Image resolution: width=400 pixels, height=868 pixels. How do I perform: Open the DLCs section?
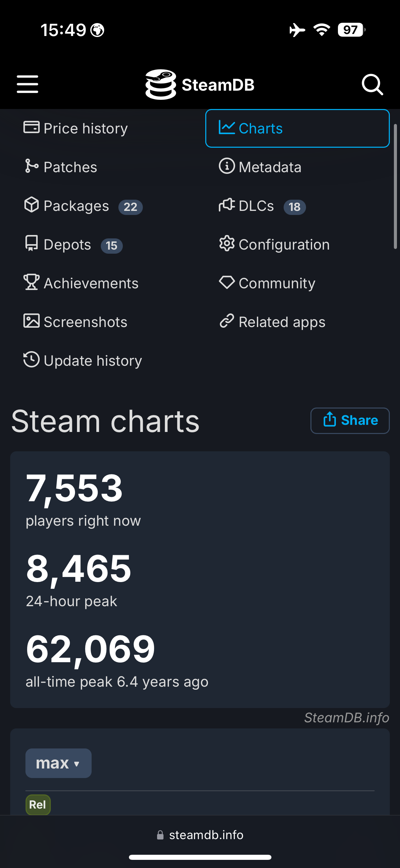[x=262, y=206]
